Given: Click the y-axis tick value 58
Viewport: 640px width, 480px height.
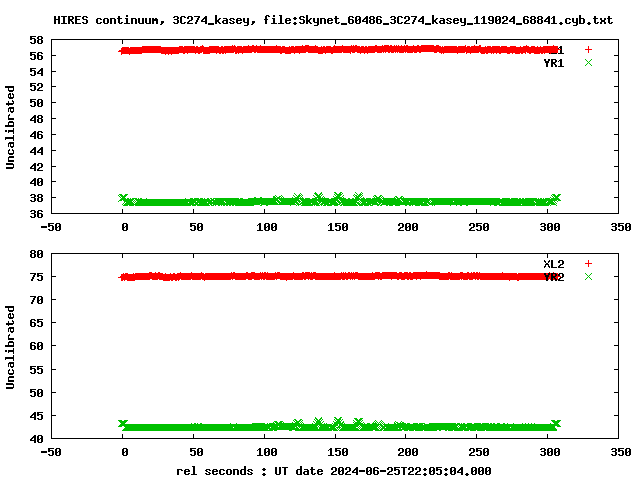Looking at the screenshot, I should pos(36,40).
